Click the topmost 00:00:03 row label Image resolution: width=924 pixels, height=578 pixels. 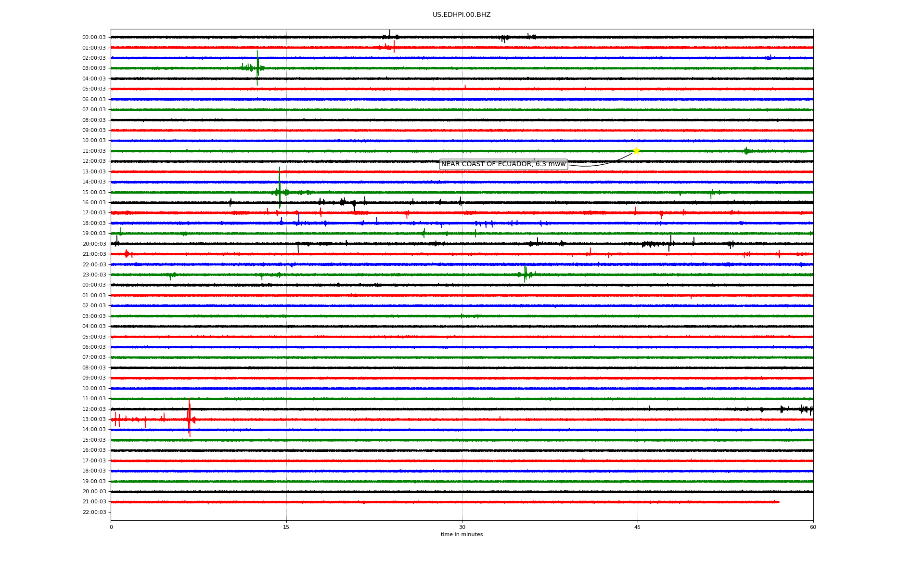[94, 38]
